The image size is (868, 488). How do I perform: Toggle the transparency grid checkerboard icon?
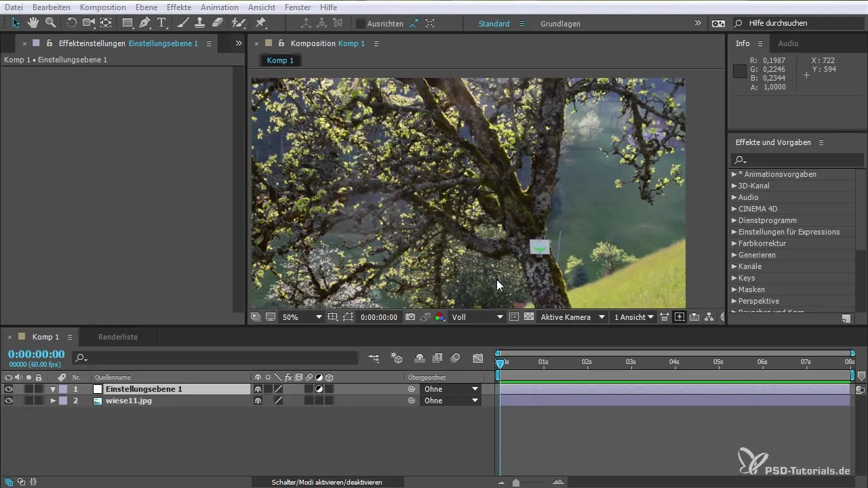point(529,317)
